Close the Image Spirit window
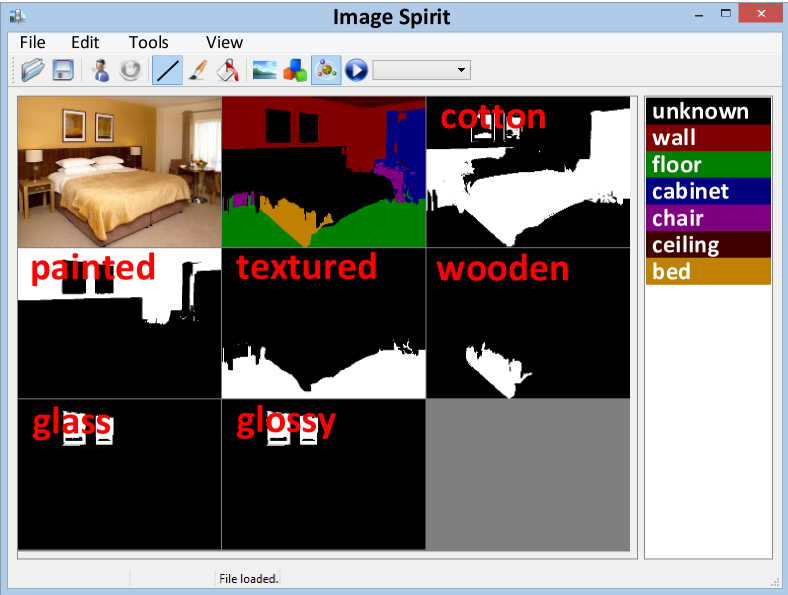Screen dimensions: 788x595 (761, 14)
